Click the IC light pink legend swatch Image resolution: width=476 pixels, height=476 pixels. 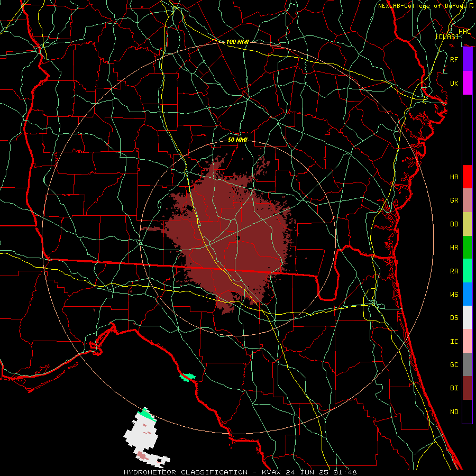[x=467, y=341]
